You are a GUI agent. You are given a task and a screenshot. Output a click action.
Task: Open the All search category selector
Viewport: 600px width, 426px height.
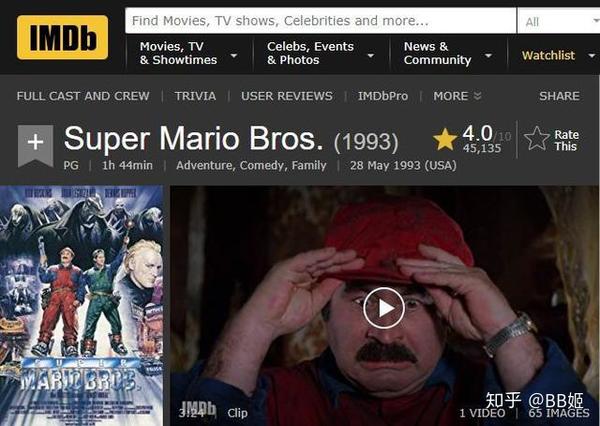pos(559,21)
